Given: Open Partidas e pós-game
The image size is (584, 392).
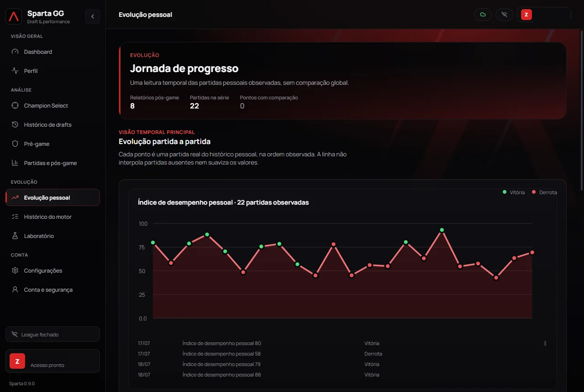Looking at the screenshot, I should tap(52, 163).
